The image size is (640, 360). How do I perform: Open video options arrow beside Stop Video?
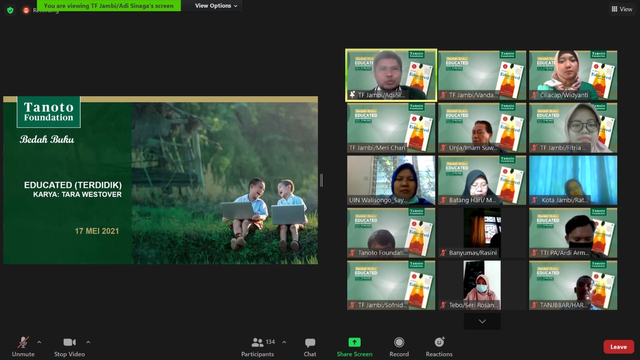pyautogui.click(x=88, y=342)
